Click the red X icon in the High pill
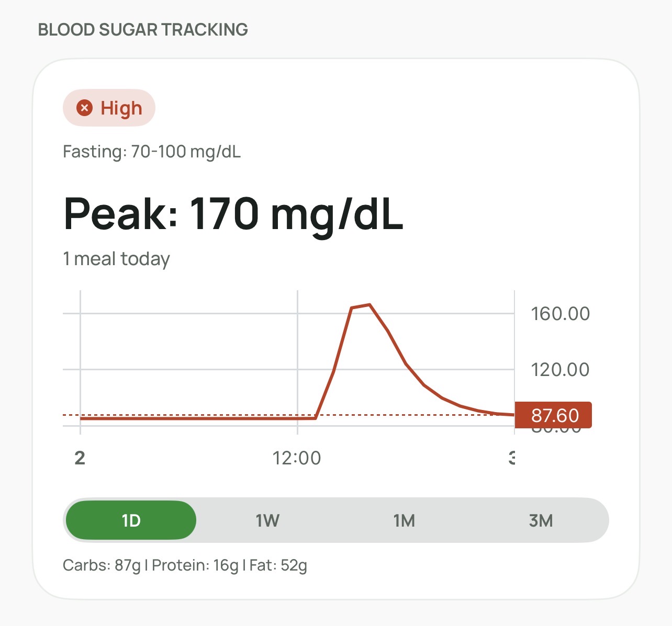 [x=84, y=108]
